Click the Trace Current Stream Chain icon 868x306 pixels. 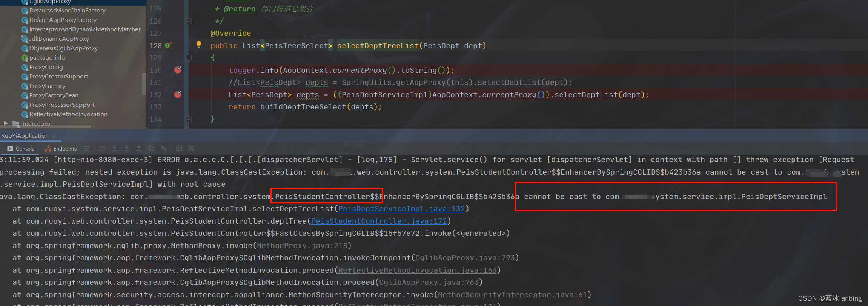(x=191, y=148)
